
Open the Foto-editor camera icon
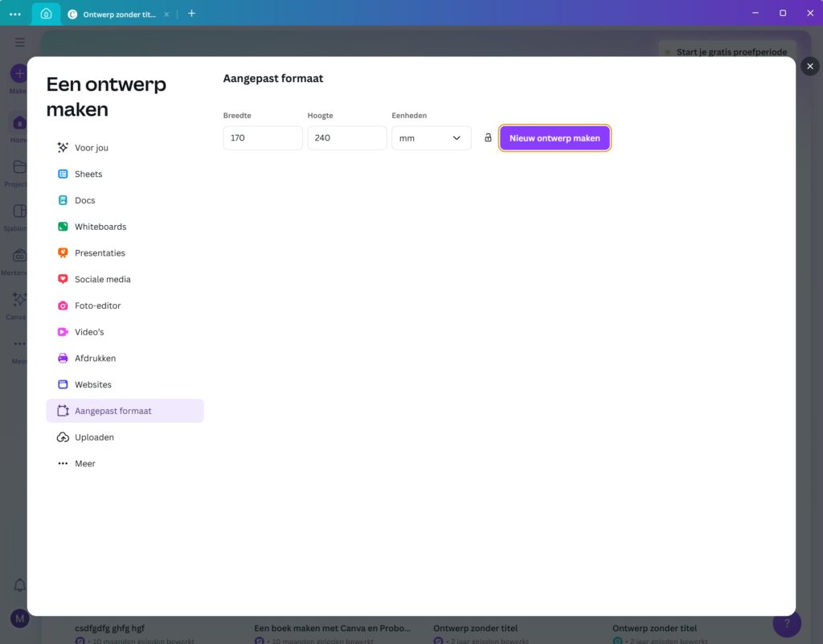pyautogui.click(x=63, y=306)
